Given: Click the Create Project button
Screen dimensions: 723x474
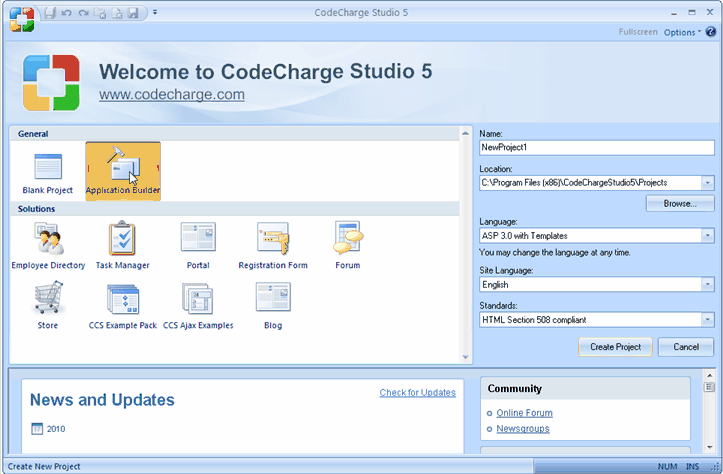Looking at the screenshot, I should pyautogui.click(x=615, y=347).
